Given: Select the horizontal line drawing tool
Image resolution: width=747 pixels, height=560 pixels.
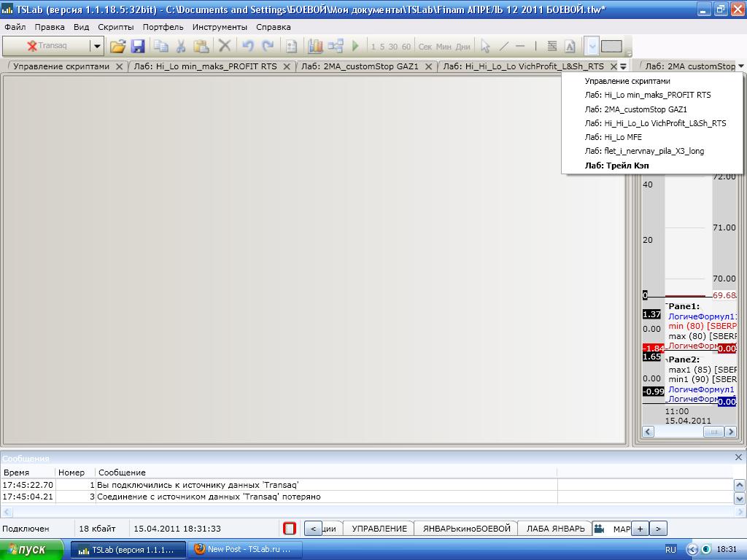Looking at the screenshot, I should tap(520, 46).
